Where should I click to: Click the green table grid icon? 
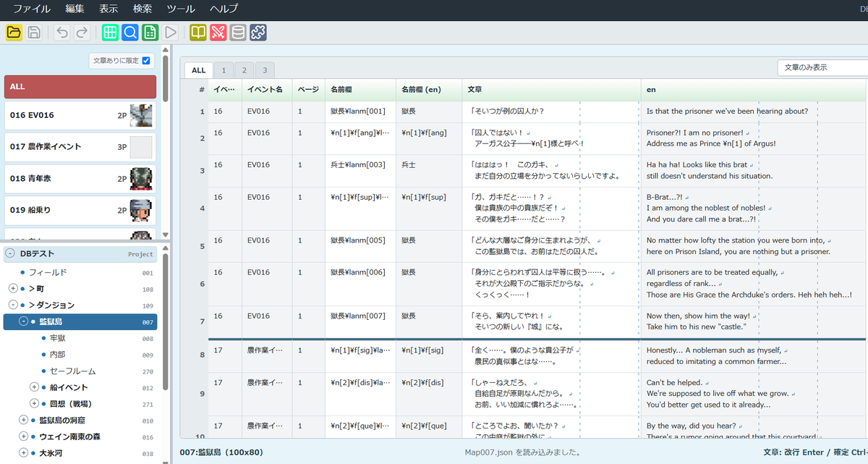[110, 32]
